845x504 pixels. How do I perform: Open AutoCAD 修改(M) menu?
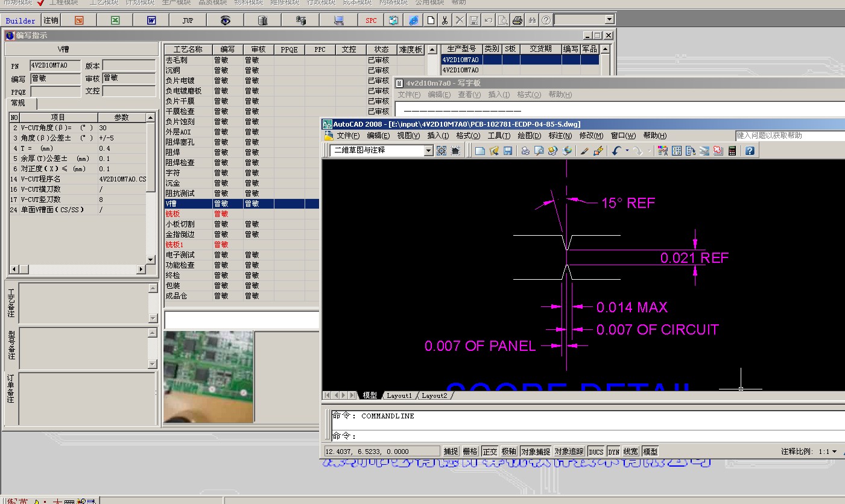[x=591, y=136]
